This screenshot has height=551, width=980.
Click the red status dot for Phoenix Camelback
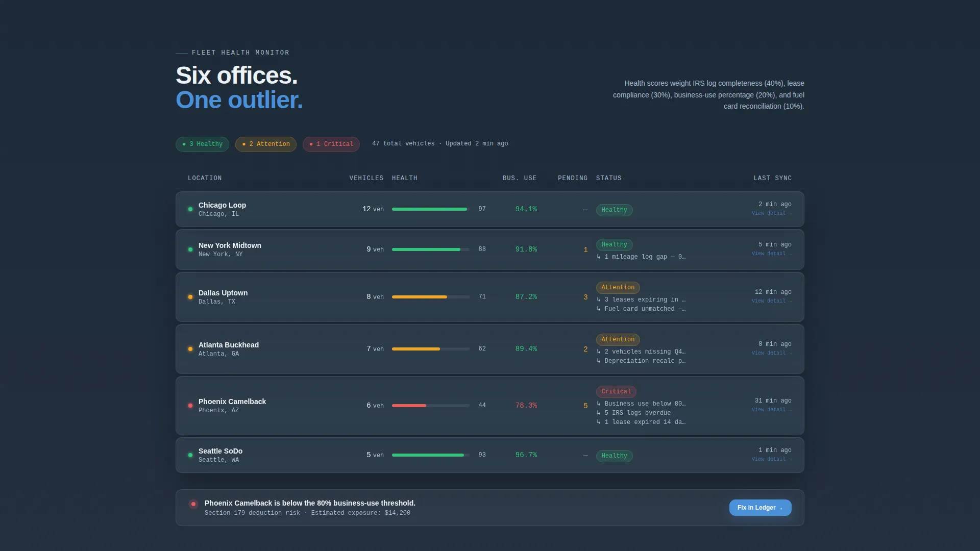click(190, 406)
